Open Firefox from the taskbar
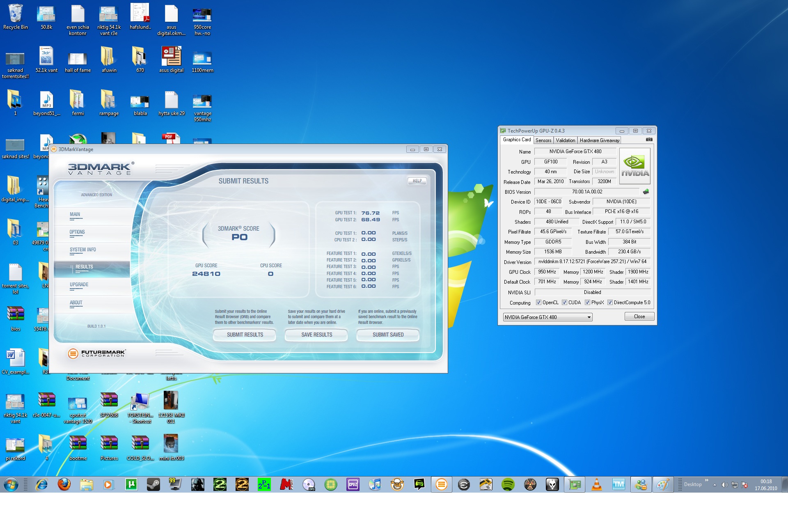The height and width of the screenshot is (532, 788). pyautogui.click(x=64, y=484)
